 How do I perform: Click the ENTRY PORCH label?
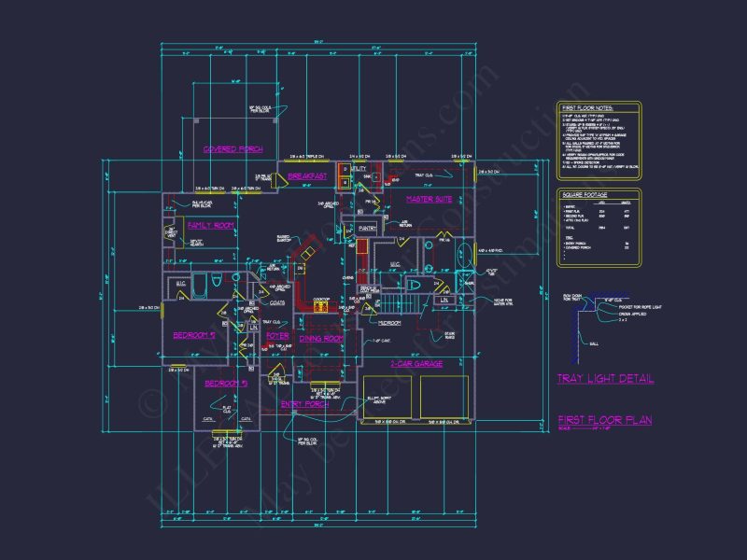(x=305, y=404)
